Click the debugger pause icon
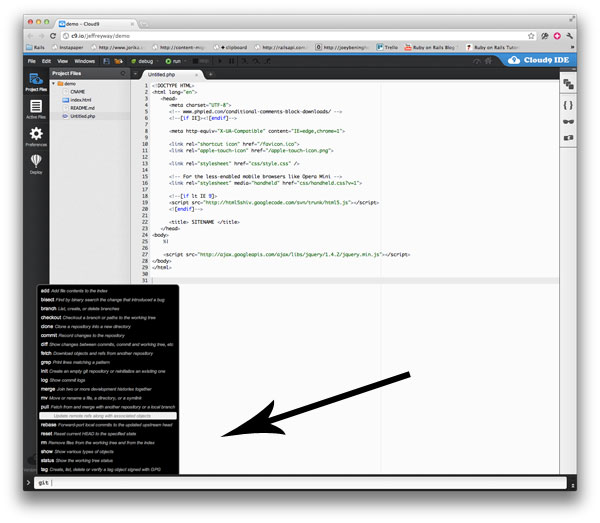 coord(232,61)
